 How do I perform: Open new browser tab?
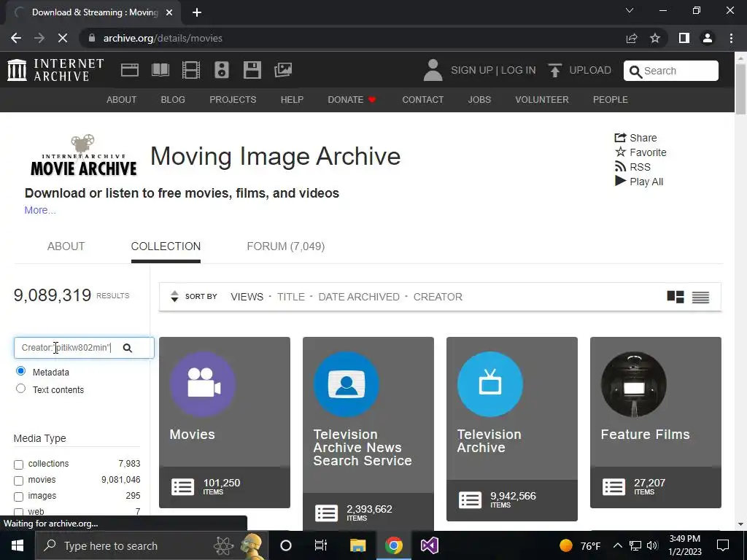click(197, 12)
